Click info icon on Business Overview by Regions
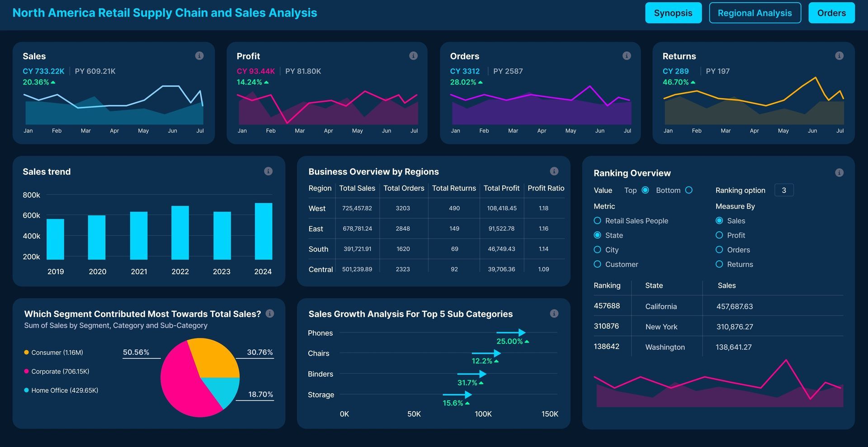This screenshot has height=447, width=868. coord(554,171)
